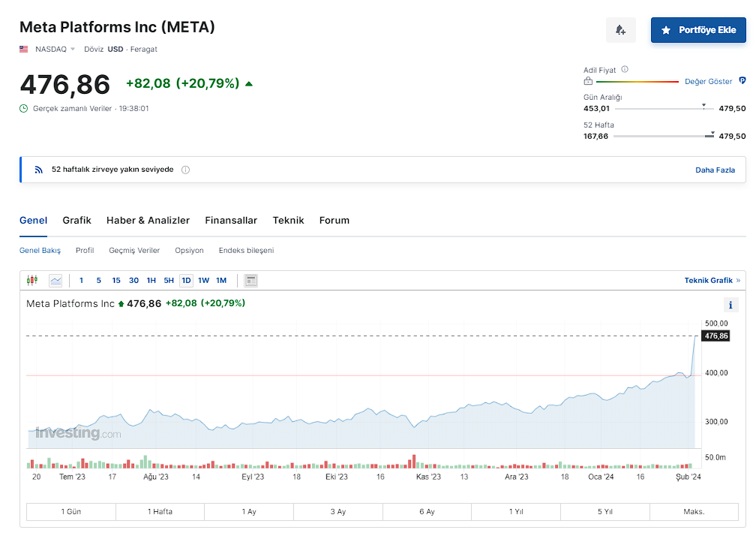
Task: Select the 1H chart interval
Action: (151, 281)
